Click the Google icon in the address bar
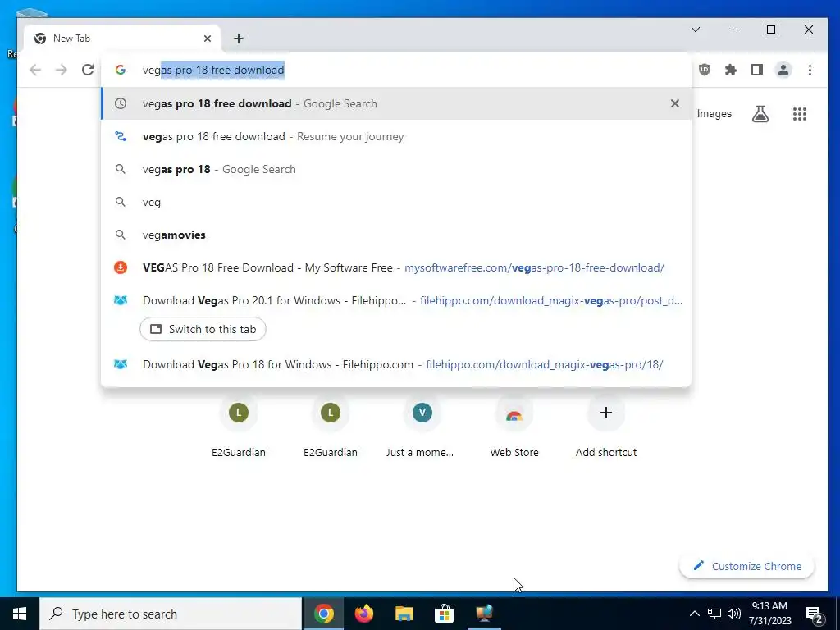Screen dimensions: 840x630 121,70
